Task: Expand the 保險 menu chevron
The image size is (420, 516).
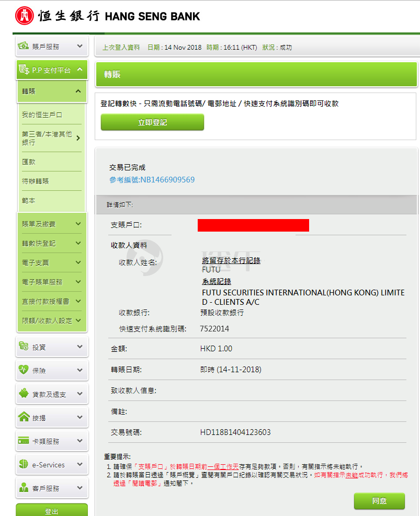Action: tap(80, 370)
